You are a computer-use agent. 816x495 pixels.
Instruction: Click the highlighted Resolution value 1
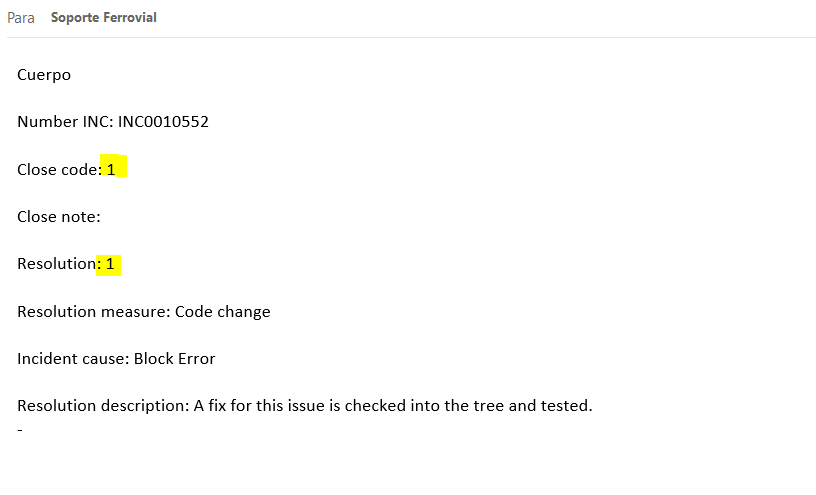[110, 264]
